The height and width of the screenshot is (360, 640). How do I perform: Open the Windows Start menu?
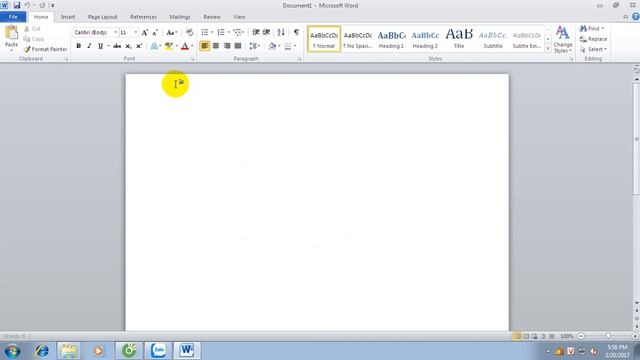[x=12, y=351]
